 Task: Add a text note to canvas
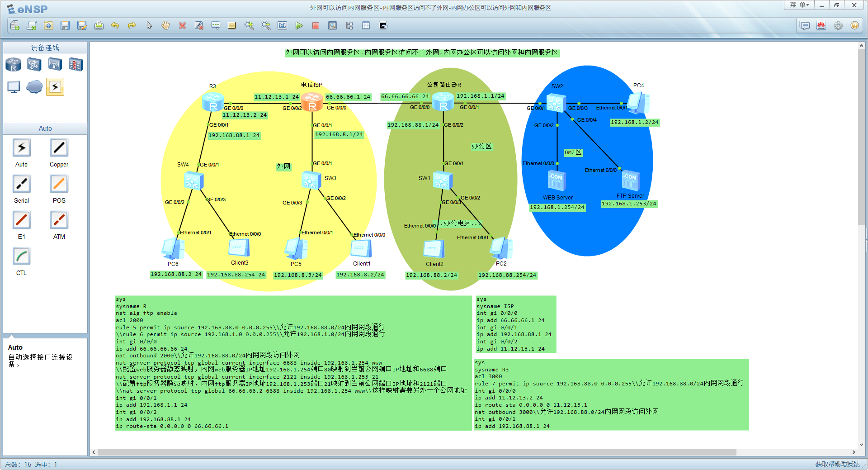coord(216,25)
